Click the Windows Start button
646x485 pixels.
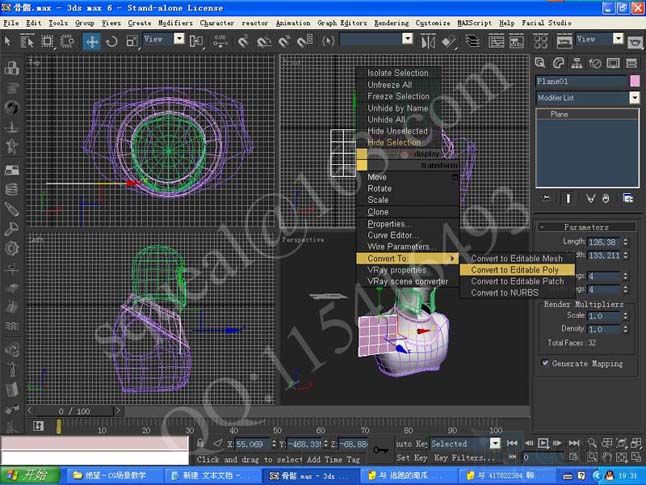[x=30, y=476]
